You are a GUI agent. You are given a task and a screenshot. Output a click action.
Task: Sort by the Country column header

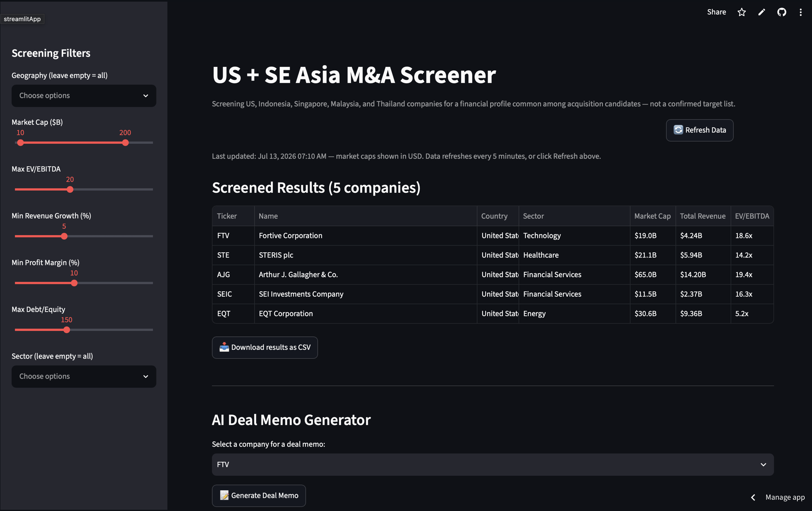click(x=498, y=216)
